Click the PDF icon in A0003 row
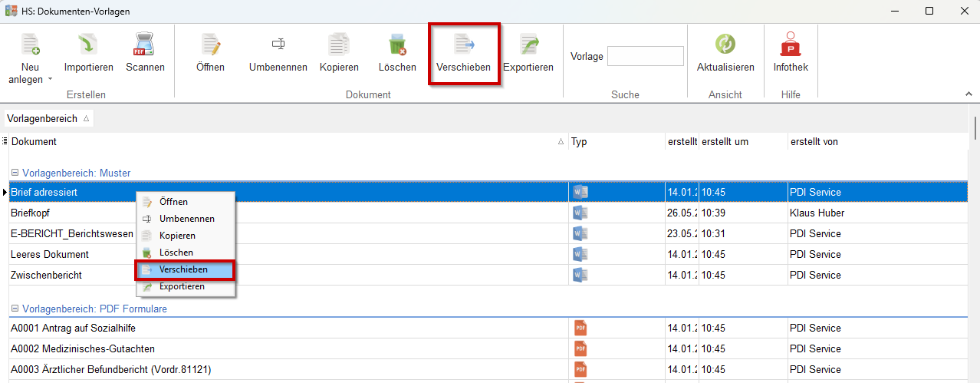The height and width of the screenshot is (383, 980). tap(580, 369)
